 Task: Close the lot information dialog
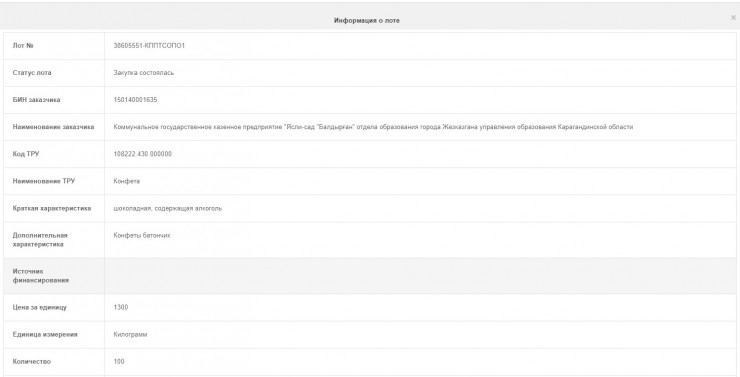tap(733, 18)
